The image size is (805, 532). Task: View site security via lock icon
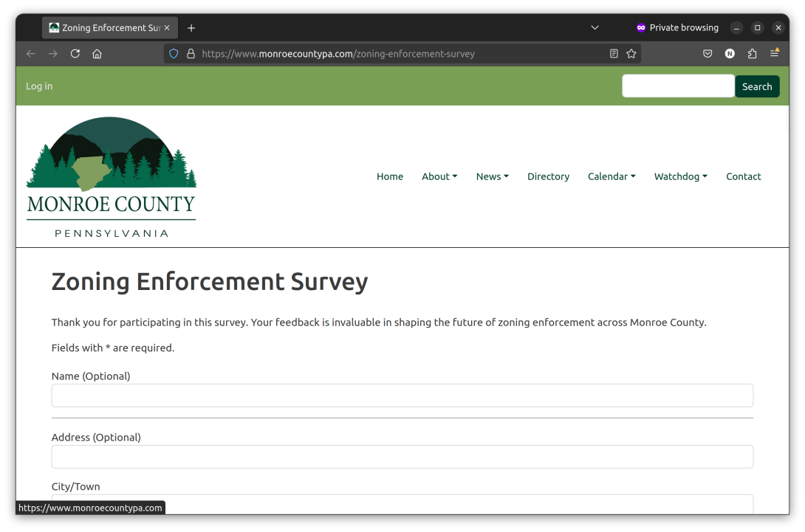click(x=191, y=53)
